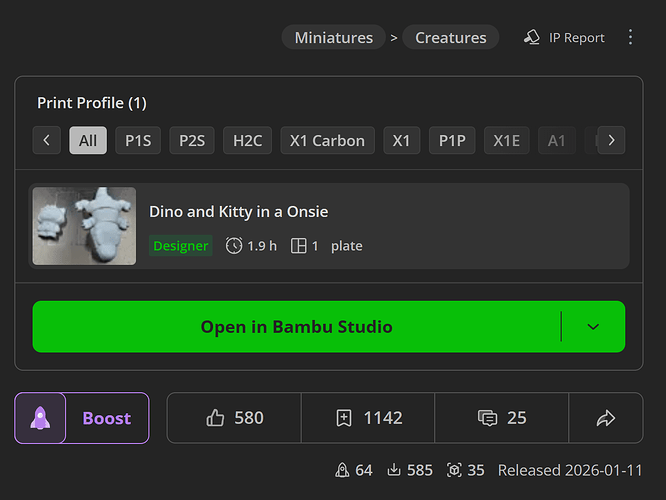Go to the Miniatures category

point(333,37)
